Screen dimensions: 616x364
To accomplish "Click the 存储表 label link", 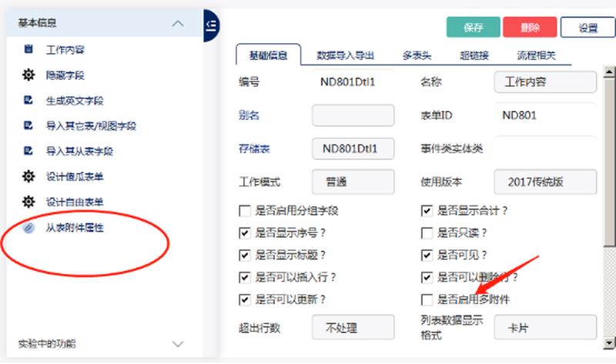I will [254, 149].
